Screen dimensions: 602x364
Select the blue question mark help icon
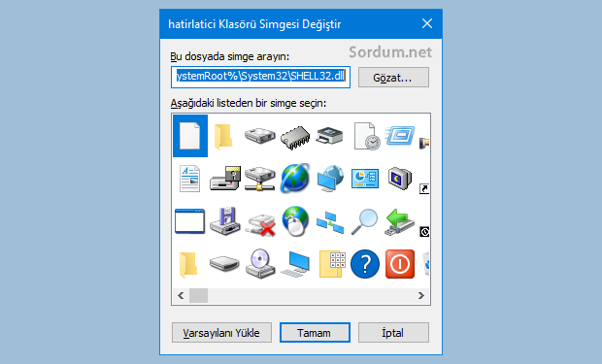tap(365, 264)
